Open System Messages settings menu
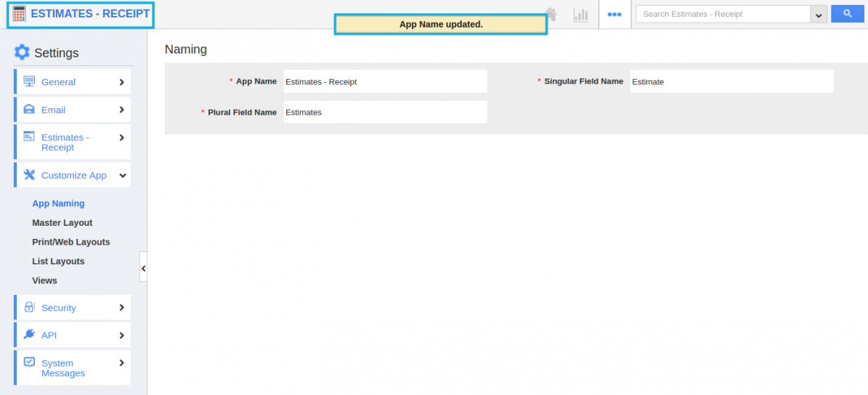 [73, 367]
